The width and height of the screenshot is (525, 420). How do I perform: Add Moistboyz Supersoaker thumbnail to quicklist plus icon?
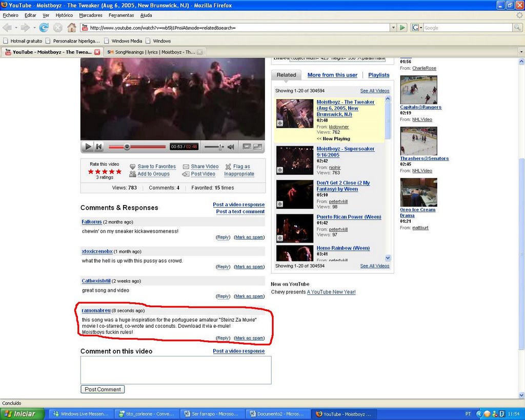tap(280, 170)
